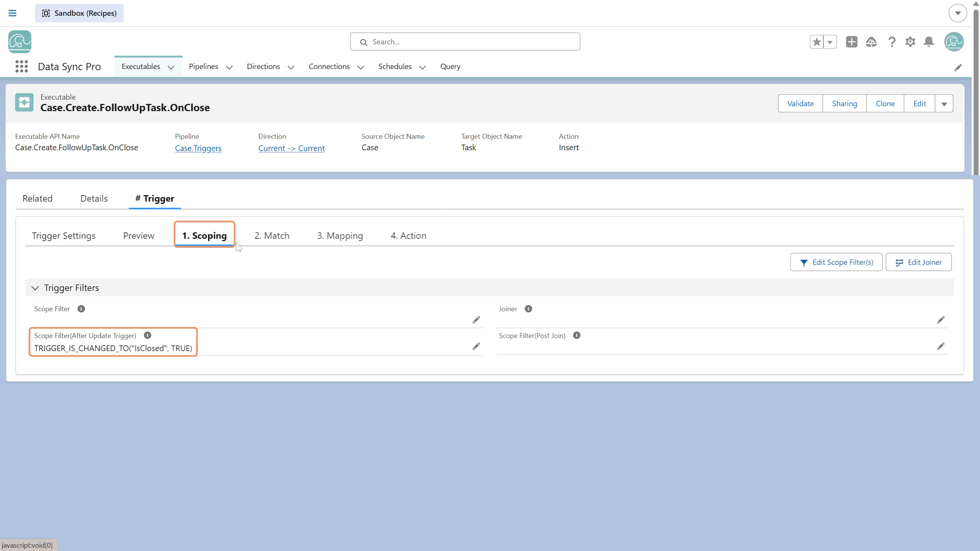Click the Schedules nav tab label
980x551 pixels.
pyautogui.click(x=395, y=67)
